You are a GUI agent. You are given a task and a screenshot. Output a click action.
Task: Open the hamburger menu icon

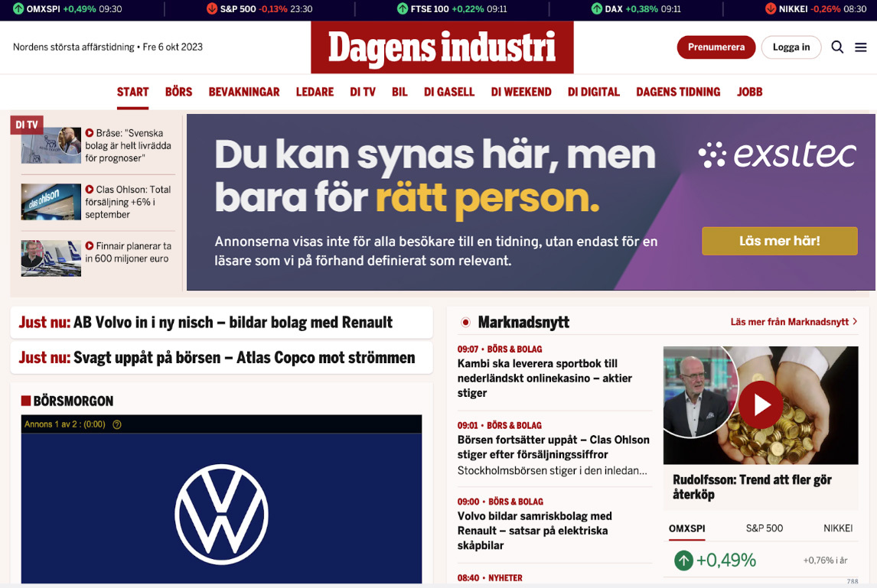click(861, 47)
